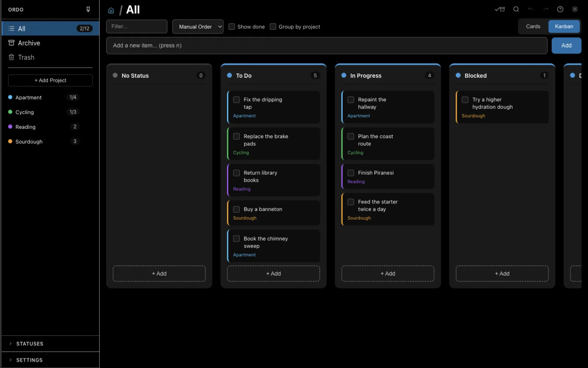588x368 pixels.
Task: Click the orange dot for Sourdough project
Action: click(10, 141)
